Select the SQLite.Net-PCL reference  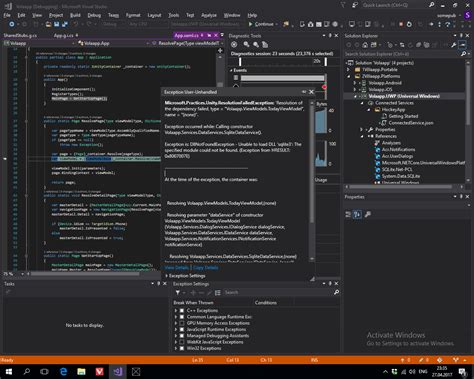[397, 169]
